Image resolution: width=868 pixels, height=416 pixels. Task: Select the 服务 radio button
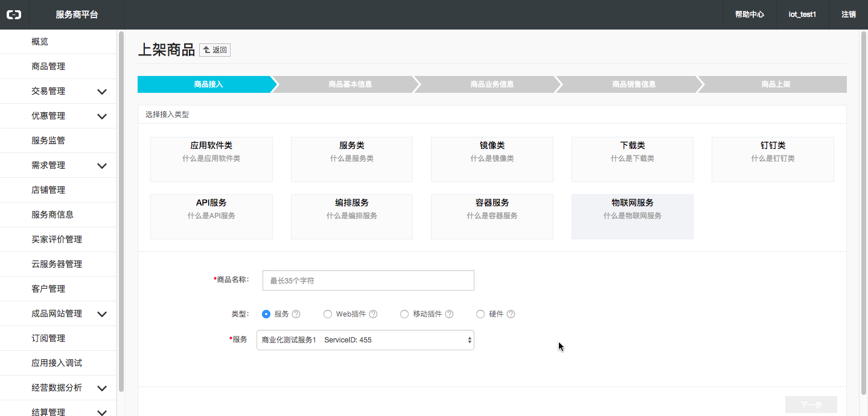tap(266, 314)
